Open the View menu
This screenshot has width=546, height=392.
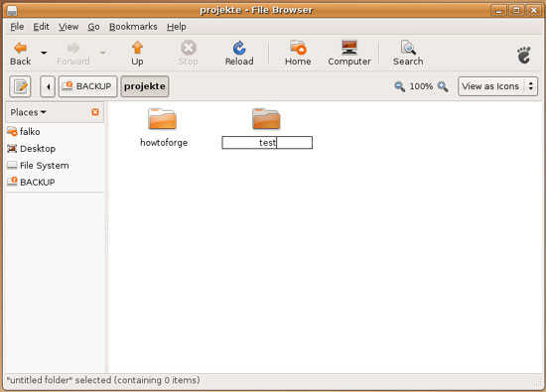click(x=68, y=27)
